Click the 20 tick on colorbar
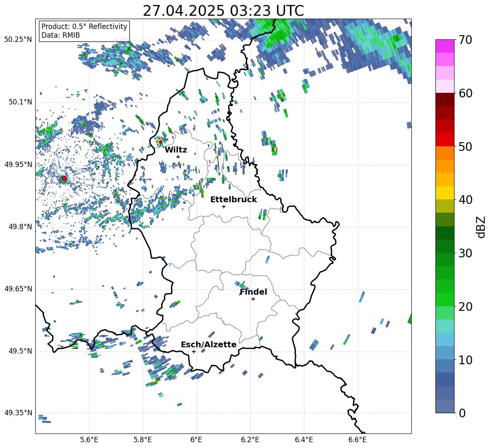 (465, 307)
